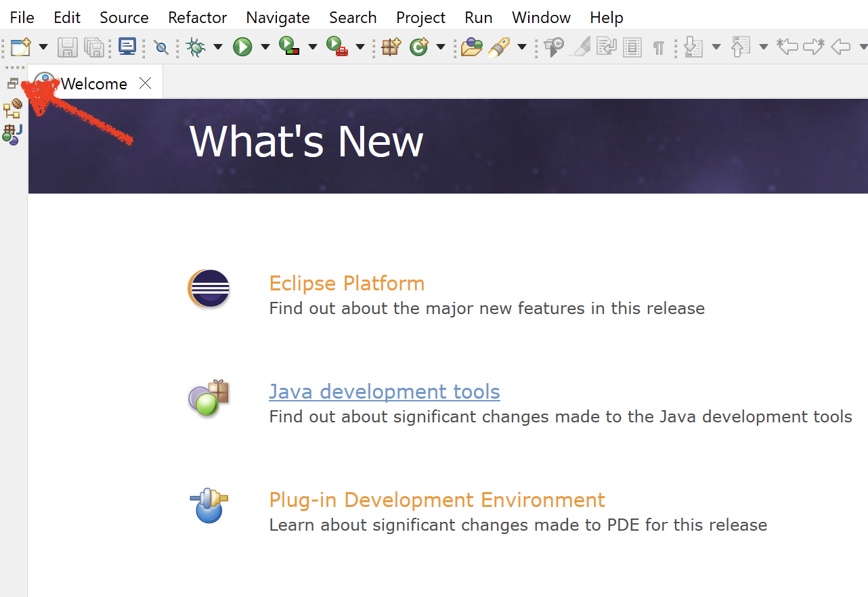Open the Run menu
Viewport: 868px width, 597px height.
(x=479, y=18)
